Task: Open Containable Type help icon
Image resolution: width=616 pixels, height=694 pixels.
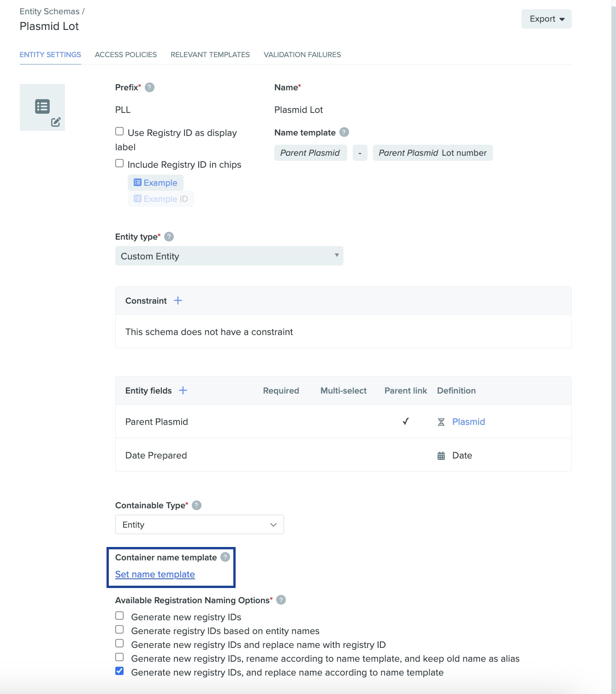Action: tap(196, 505)
